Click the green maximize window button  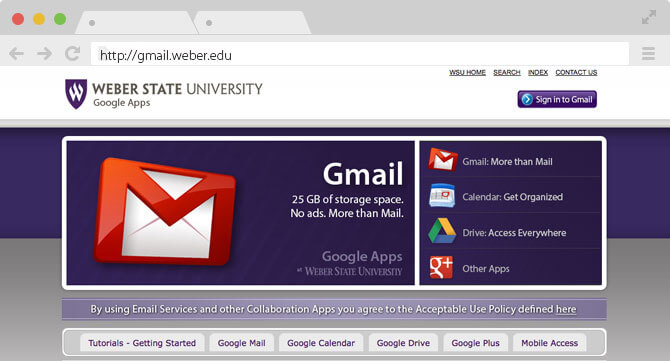[60, 19]
